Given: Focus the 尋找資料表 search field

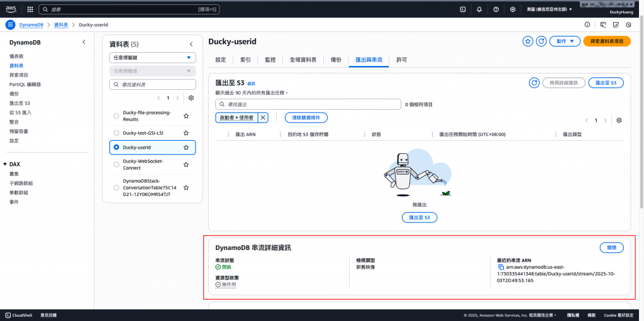Looking at the screenshot, I should click(x=153, y=85).
